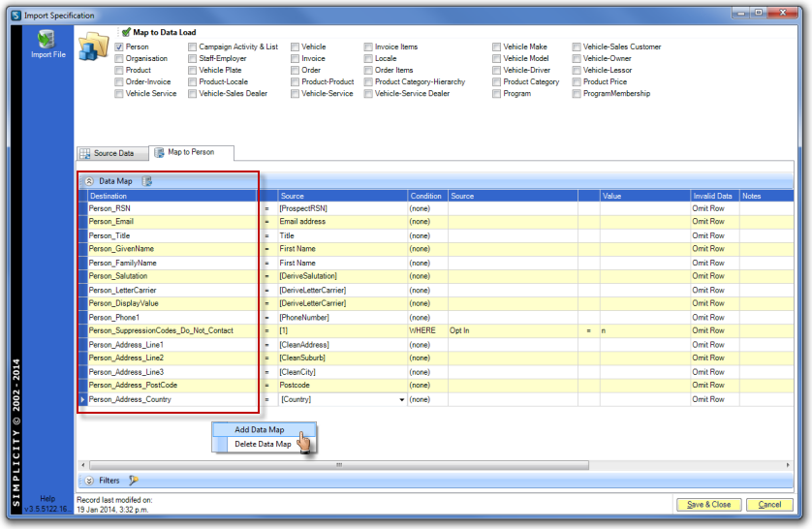
Task: Click Omit Row for Person_RSN row
Action: point(715,208)
